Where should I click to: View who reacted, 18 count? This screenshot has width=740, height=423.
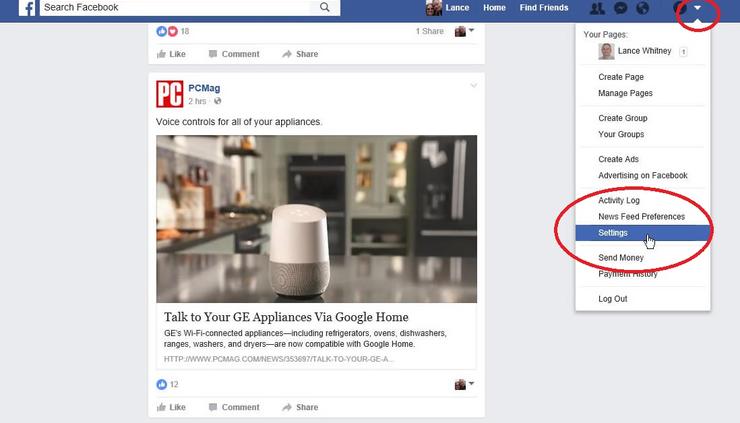(185, 31)
